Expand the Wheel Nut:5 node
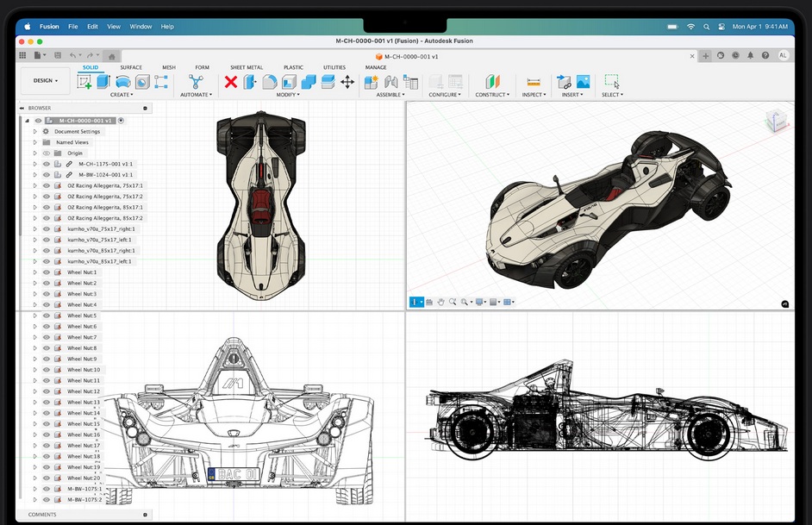Image resolution: width=812 pixels, height=525 pixels. [x=34, y=316]
